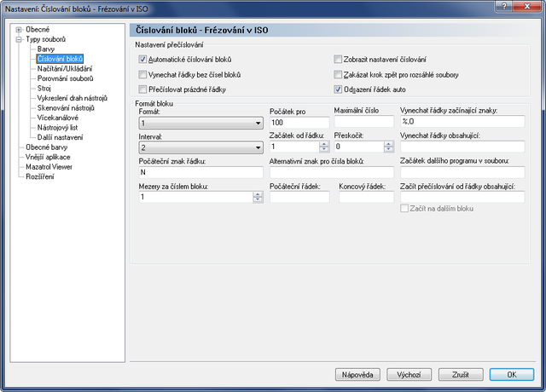Increase Mezery za číslem bloku value
This screenshot has width=546, height=392.
258,194
